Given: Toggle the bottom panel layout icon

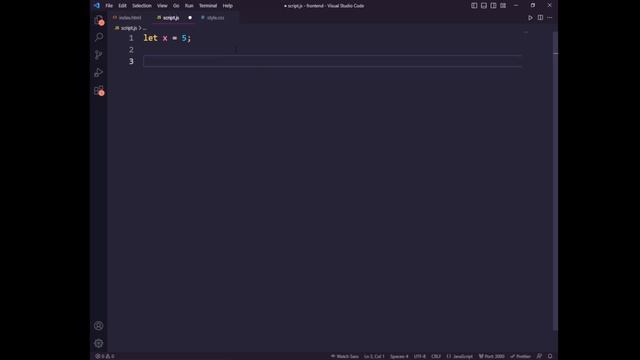Looking at the screenshot, I should [x=484, y=6].
